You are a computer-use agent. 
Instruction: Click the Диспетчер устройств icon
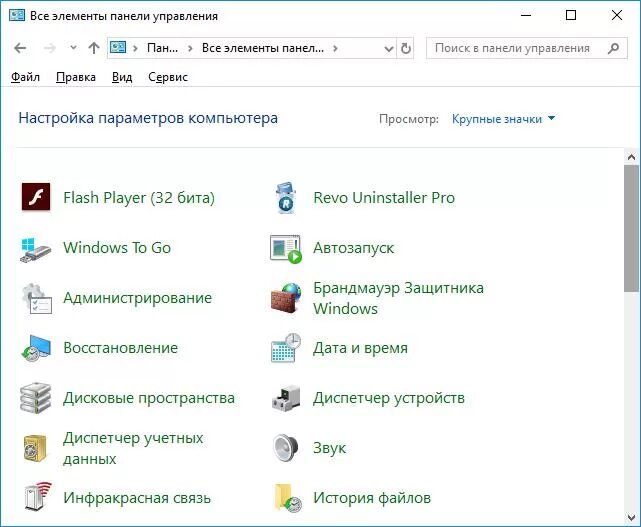point(286,398)
